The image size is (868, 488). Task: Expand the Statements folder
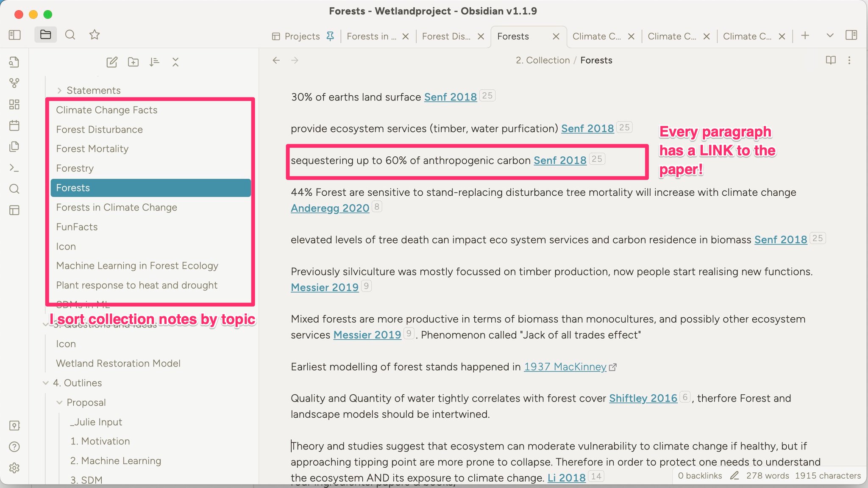tap(59, 90)
